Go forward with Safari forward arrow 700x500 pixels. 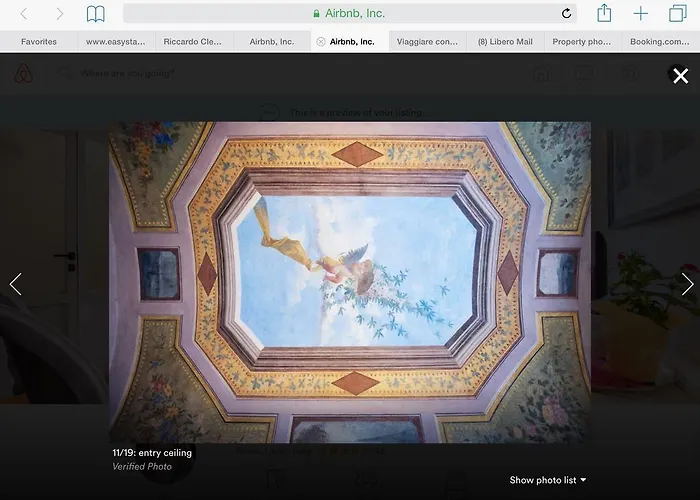pos(59,14)
